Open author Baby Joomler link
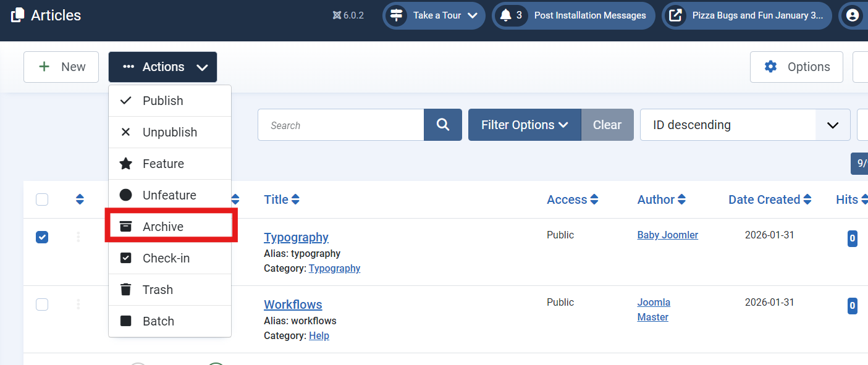The width and height of the screenshot is (868, 365). (668, 235)
